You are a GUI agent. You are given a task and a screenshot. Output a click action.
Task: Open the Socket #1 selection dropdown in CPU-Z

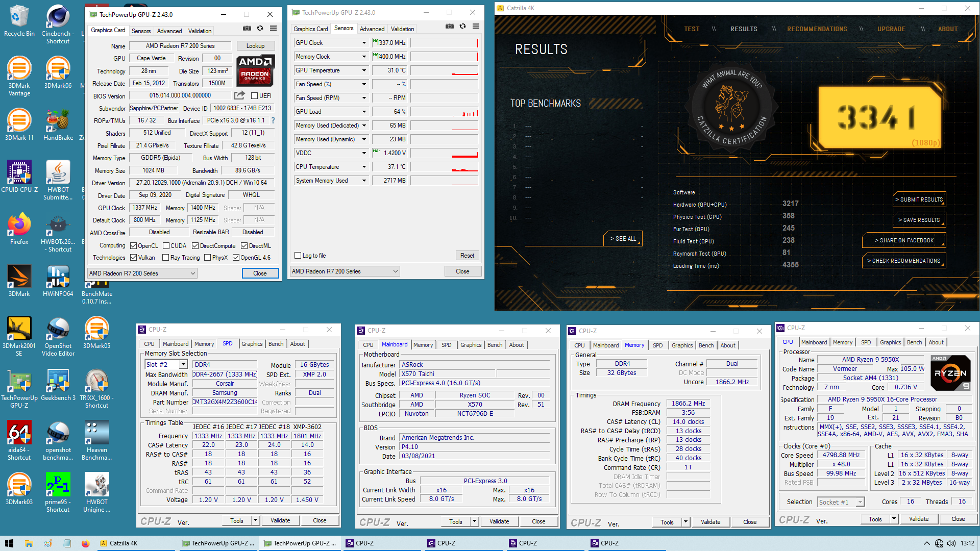pos(841,502)
